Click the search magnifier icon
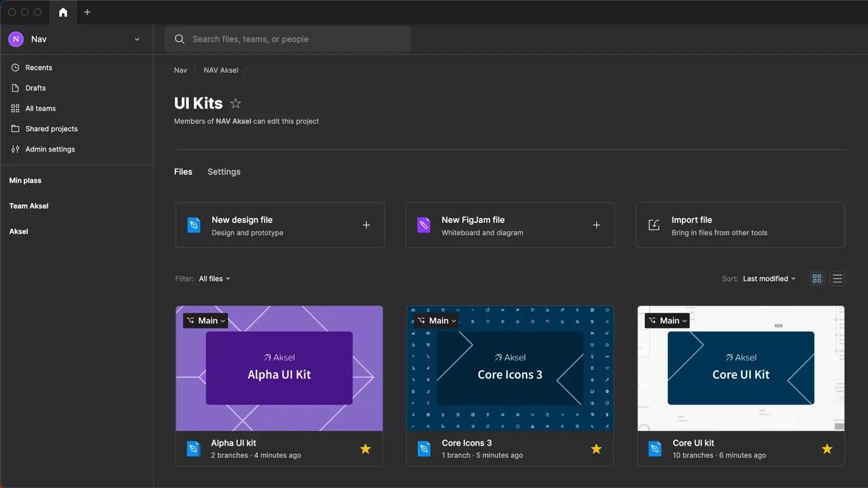This screenshot has width=868, height=488. pyautogui.click(x=180, y=39)
